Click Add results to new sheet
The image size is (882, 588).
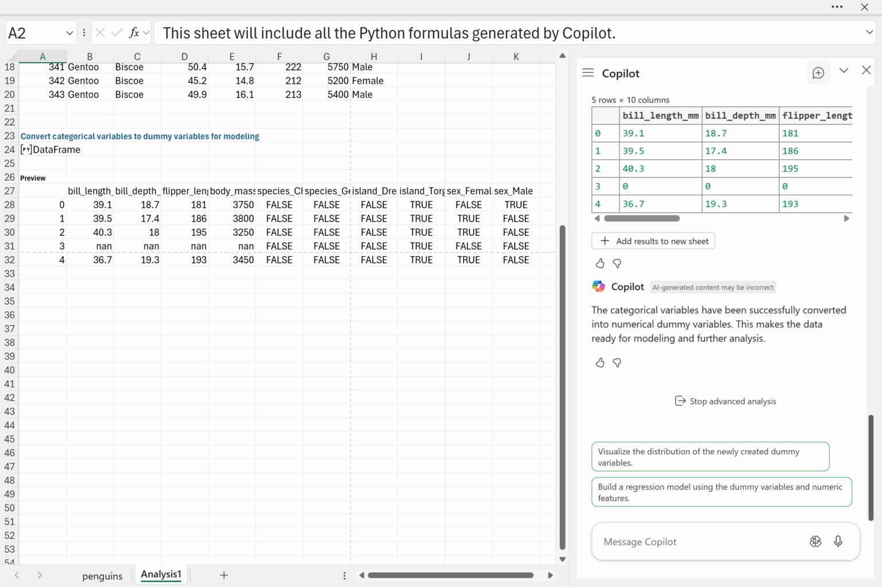tap(653, 241)
